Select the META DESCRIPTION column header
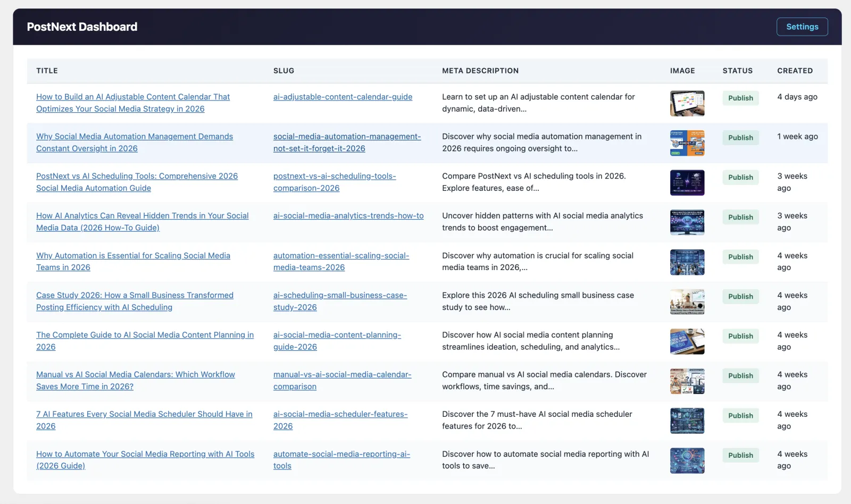Screen dimensions: 851x504 click(x=480, y=71)
